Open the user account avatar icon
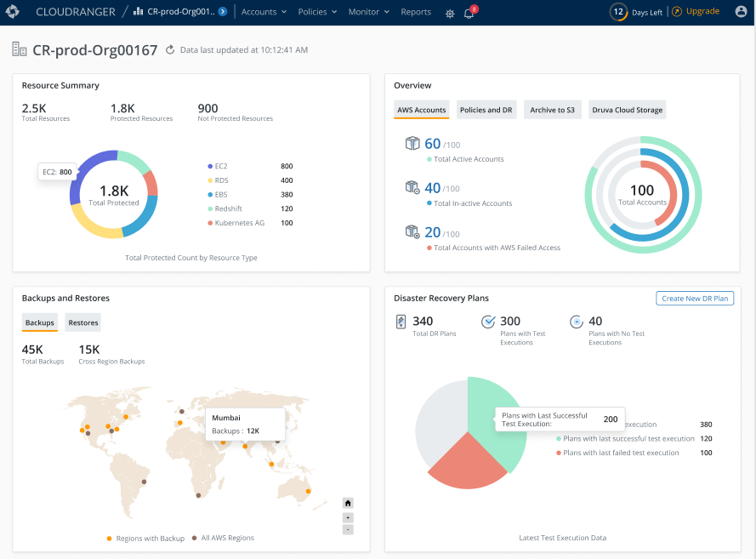Image resolution: width=756 pixels, height=559 pixels. (741, 12)
